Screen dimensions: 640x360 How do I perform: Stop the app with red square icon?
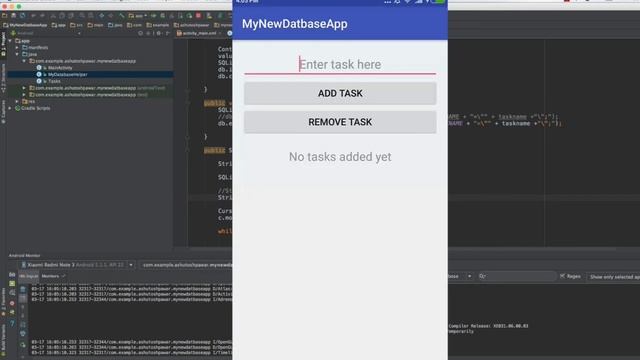pos(198,16)
